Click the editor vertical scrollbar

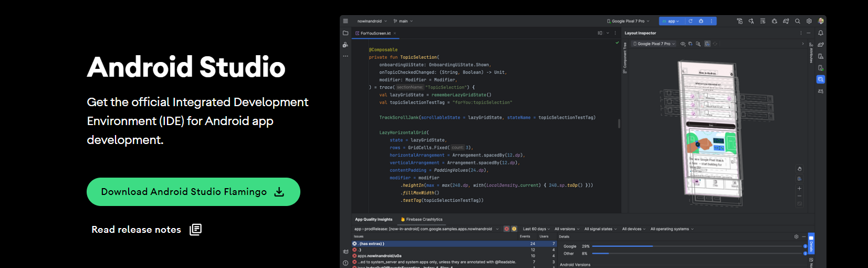pos(619,123)
